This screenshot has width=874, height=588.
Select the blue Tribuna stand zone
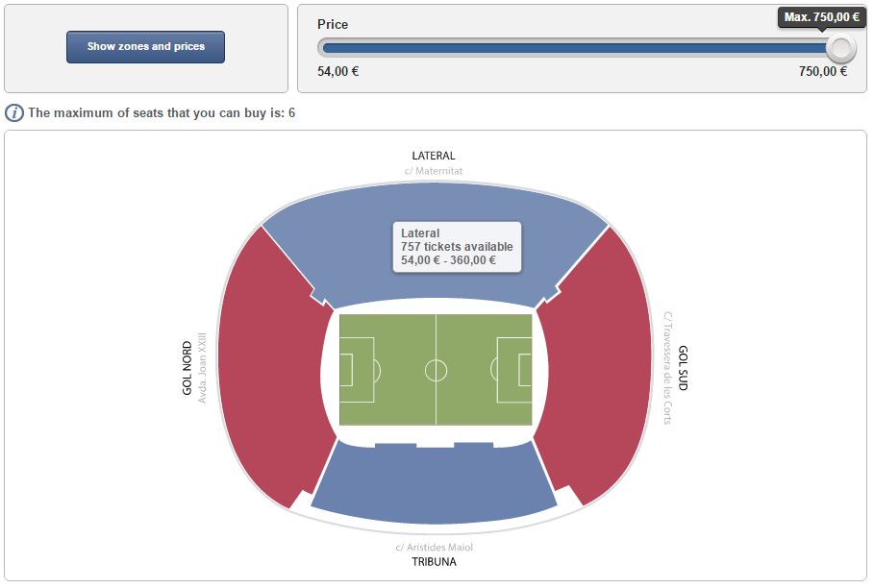434,485
